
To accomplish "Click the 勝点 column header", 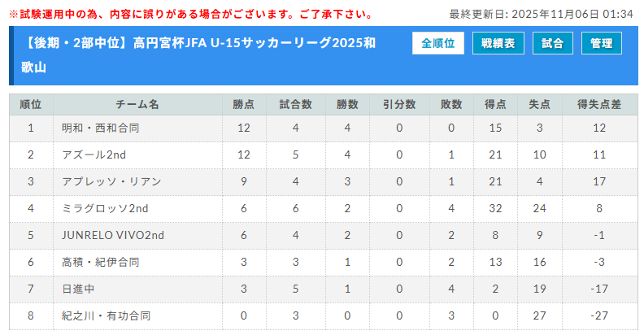I will tap(243, 105).
